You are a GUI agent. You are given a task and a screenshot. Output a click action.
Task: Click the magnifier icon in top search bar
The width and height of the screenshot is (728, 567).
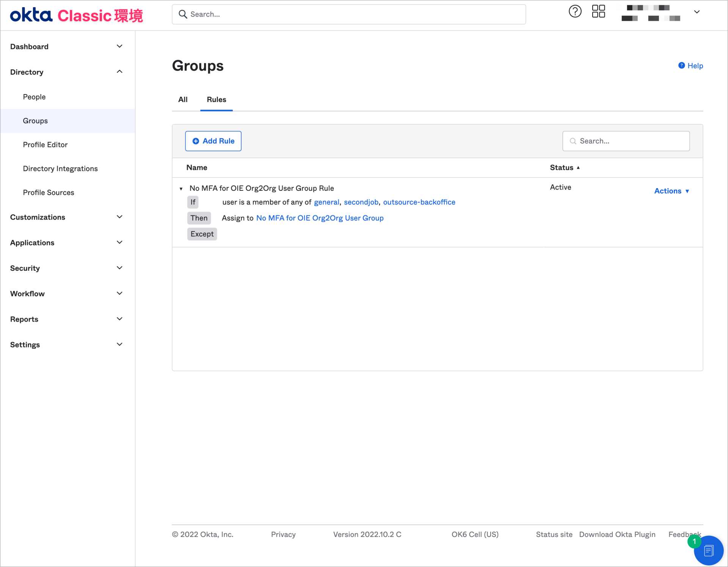(183, 14)
